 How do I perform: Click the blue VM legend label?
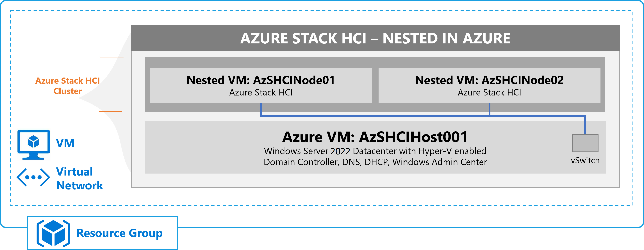(x=65, y=143)
